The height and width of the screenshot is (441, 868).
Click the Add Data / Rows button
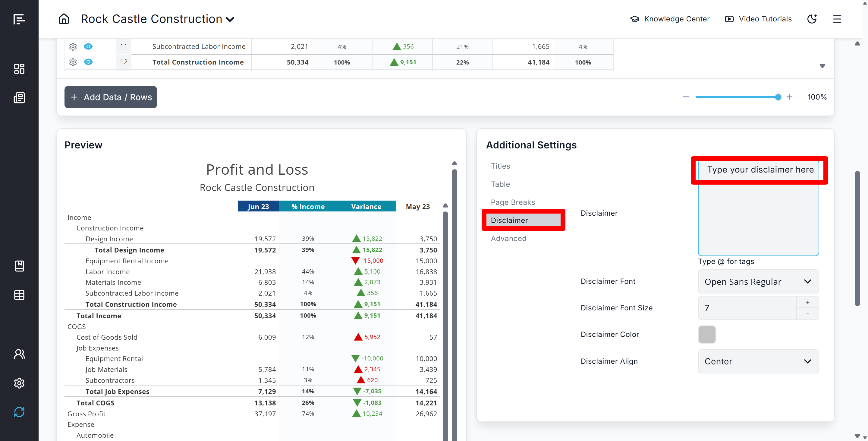pyautogui.click(x=111, y=97)
